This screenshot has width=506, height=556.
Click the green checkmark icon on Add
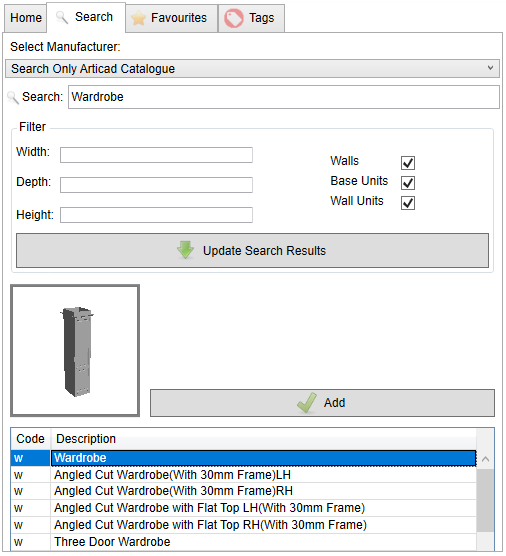click(307, 403)
